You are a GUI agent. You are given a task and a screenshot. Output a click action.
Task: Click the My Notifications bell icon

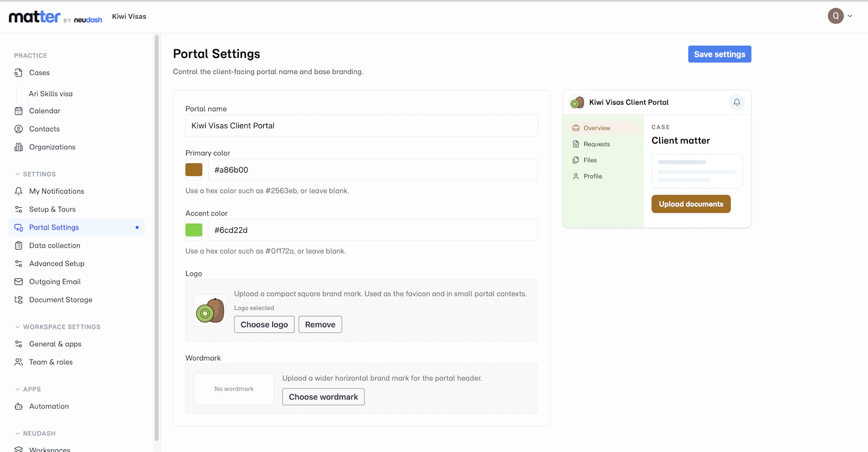pyautogui.click(x=18, y=191)
